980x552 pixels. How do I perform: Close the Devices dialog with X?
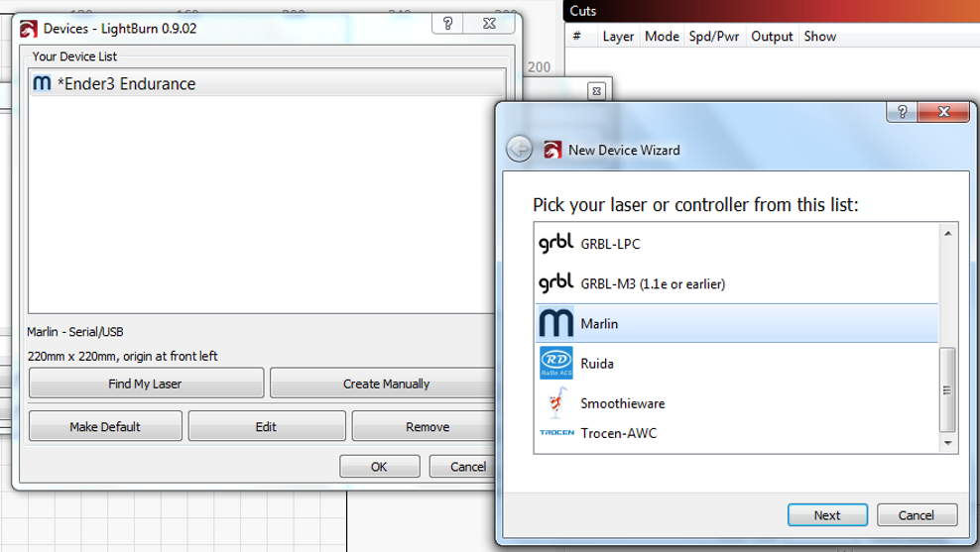pyautogui.click(x=489, y=24)
